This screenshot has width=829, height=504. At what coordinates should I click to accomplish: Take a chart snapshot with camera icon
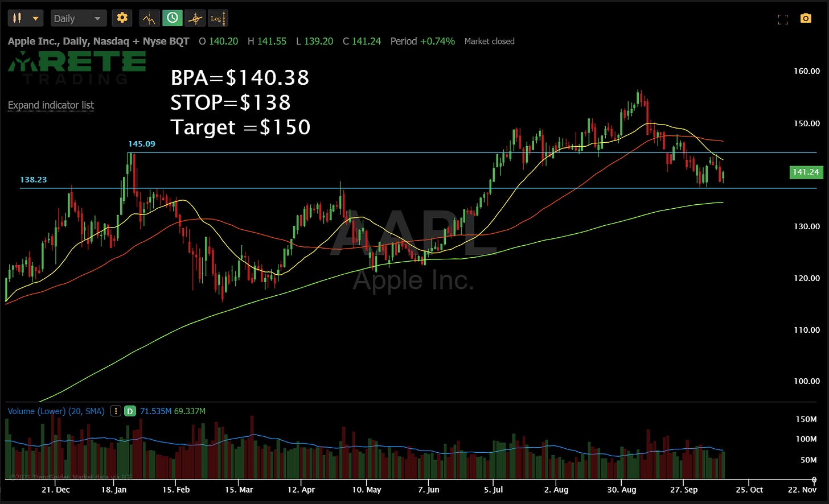pos(806,18)
